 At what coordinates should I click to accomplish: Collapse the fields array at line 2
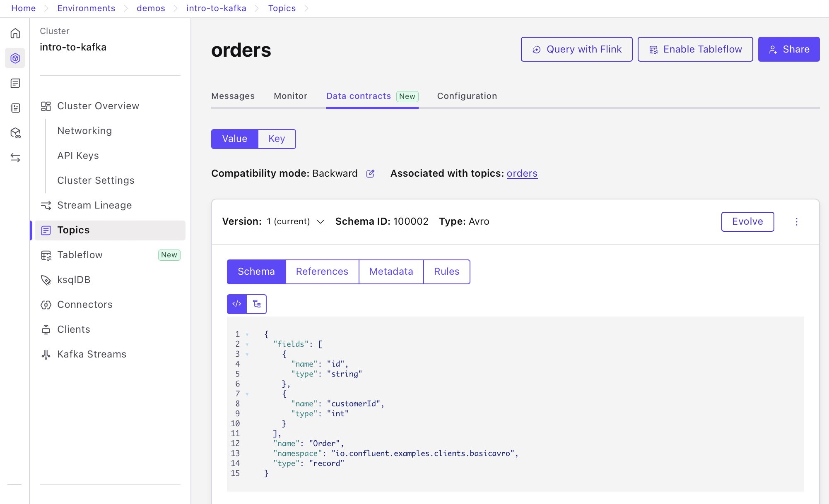[x=247, y=344]
